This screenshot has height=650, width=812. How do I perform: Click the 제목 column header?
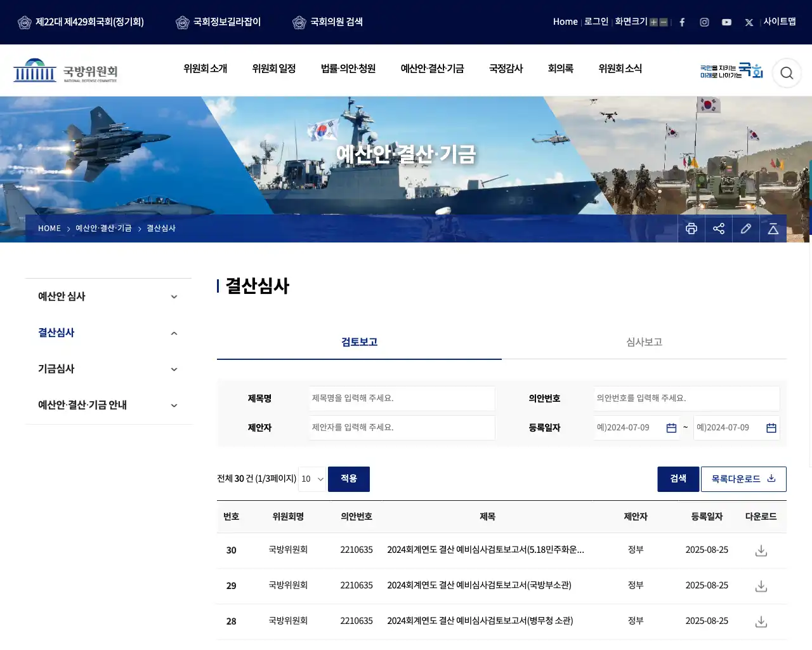487,517
